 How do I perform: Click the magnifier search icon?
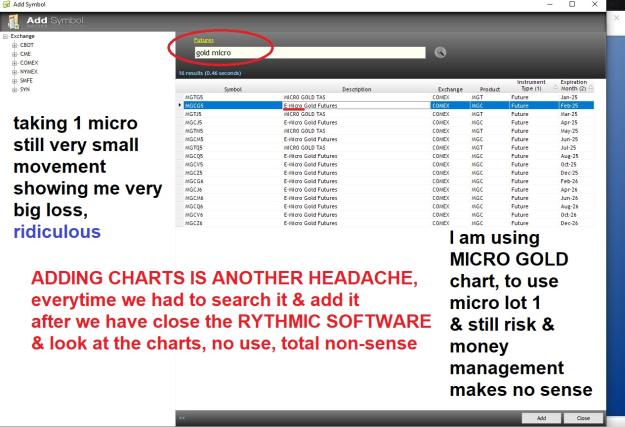[440, 52]
